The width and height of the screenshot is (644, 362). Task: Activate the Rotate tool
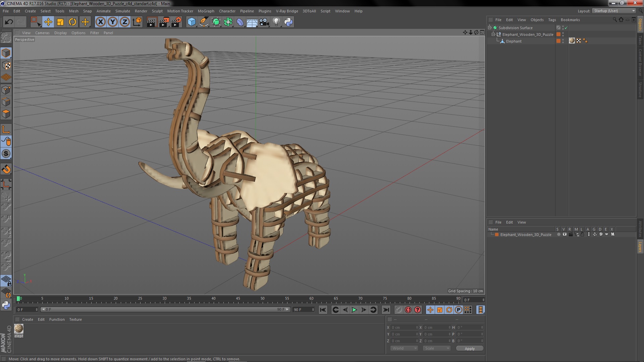point(72,22)
